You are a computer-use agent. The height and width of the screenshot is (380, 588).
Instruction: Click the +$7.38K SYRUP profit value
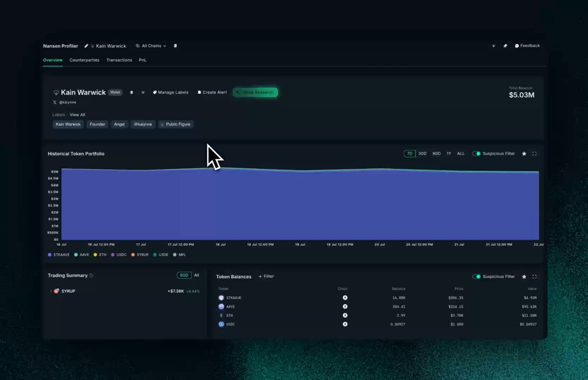click(176, 291)
